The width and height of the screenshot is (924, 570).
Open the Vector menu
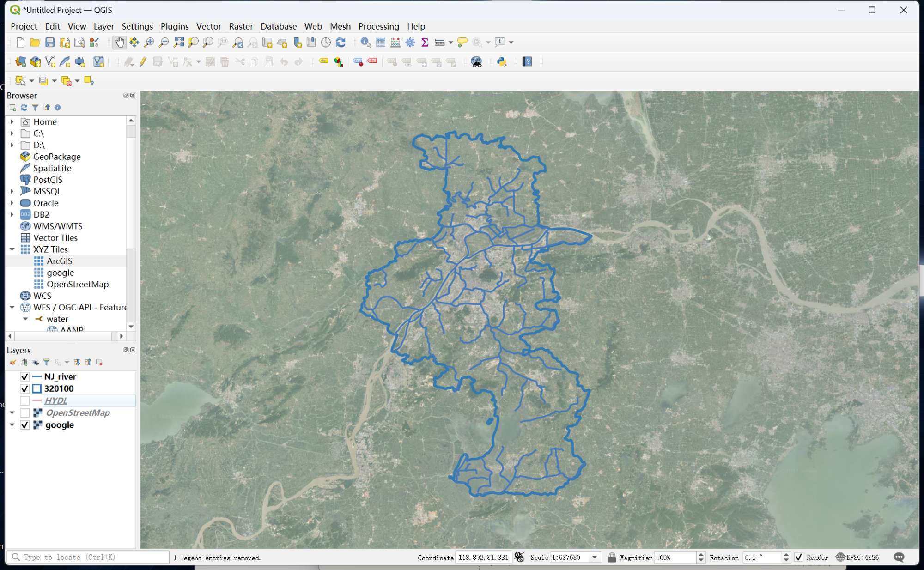tap(208, 26)
